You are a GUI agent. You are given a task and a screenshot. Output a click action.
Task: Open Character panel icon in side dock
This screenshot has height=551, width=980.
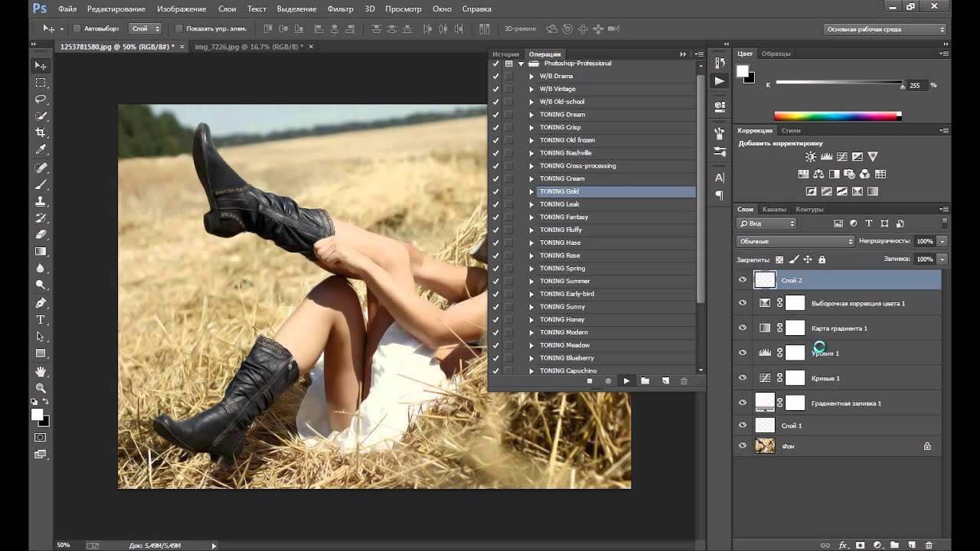pyautogui.click(x=719, y=178)
